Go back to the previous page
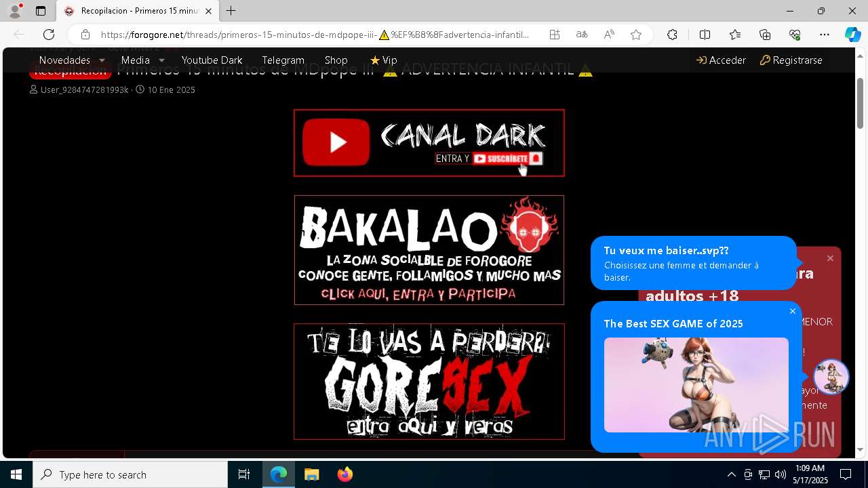868x488 pixels. click(x=19, y=35)
